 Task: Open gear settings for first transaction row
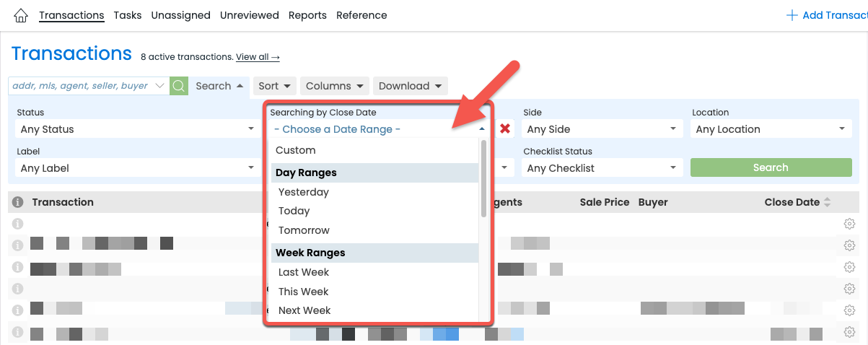click(x=849, y=224)
